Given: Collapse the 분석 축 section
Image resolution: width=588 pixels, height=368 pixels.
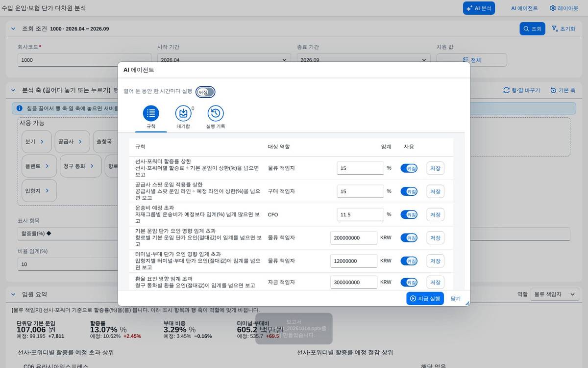Looking at the screenshot, I should tap(13, 90).
